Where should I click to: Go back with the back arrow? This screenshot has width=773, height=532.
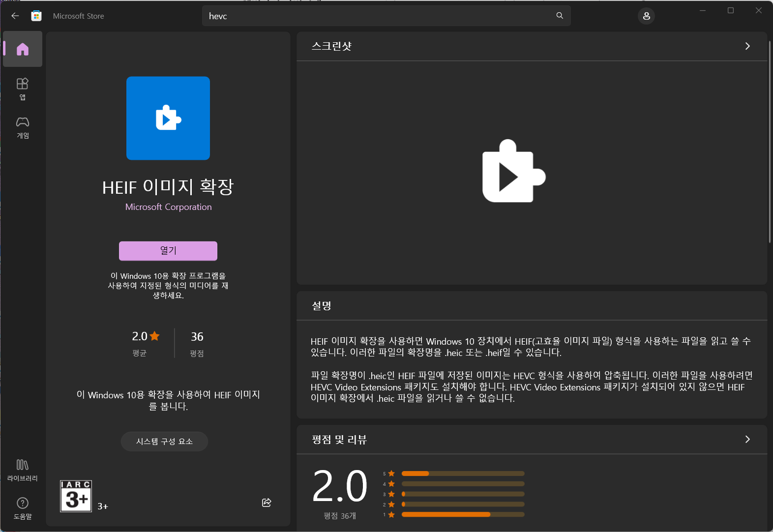click(x=15, y=16)
